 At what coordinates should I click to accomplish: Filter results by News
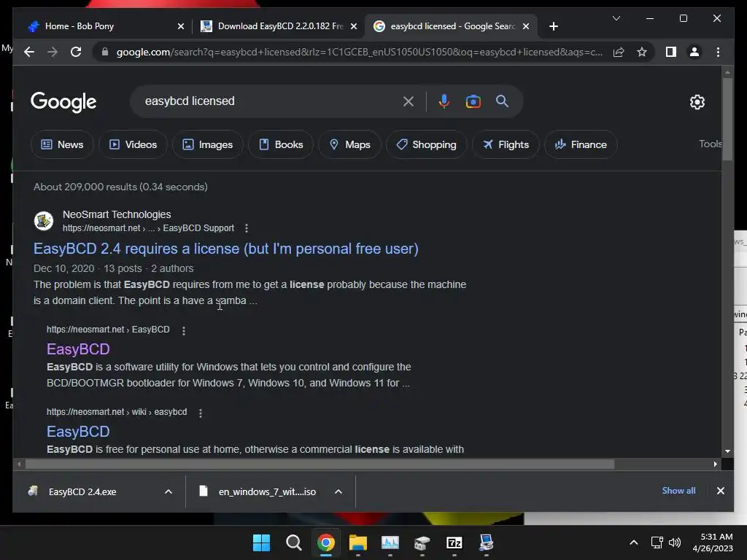pos(62,144)
